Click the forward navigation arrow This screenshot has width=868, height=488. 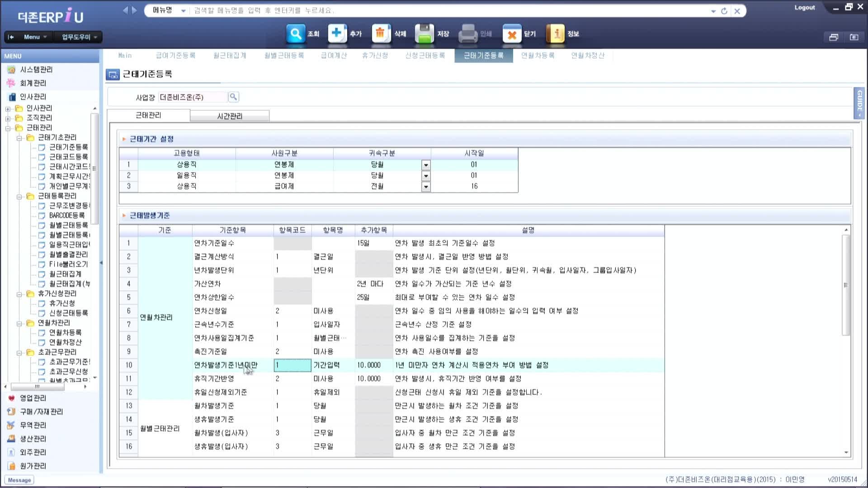pyautogui.click(x=134, y=10)
